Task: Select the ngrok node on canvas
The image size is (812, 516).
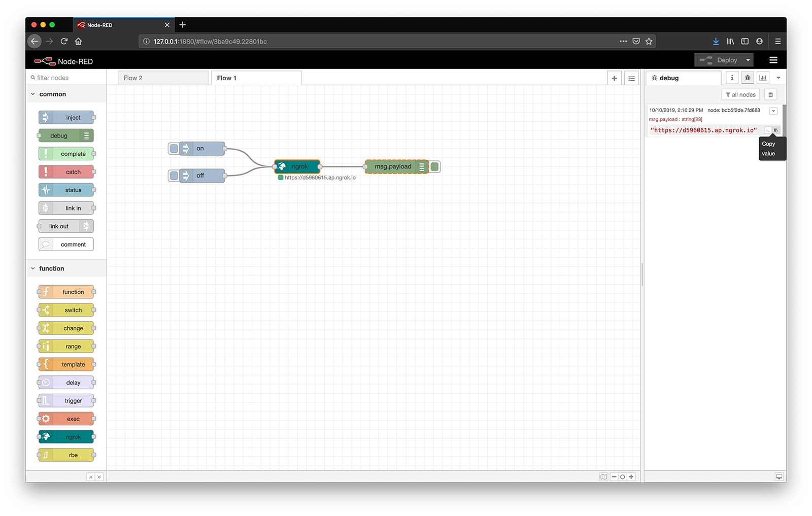Action: [297, 166]
